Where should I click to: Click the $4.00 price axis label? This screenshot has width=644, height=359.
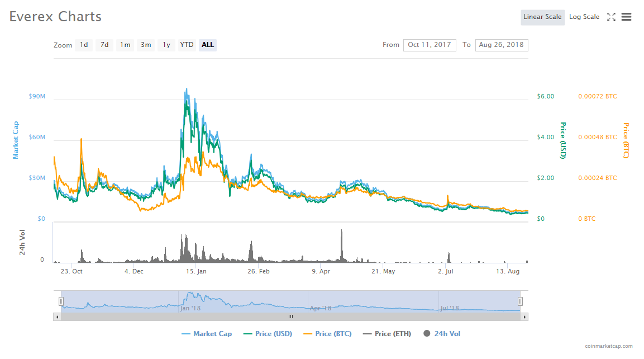point(546,137)
